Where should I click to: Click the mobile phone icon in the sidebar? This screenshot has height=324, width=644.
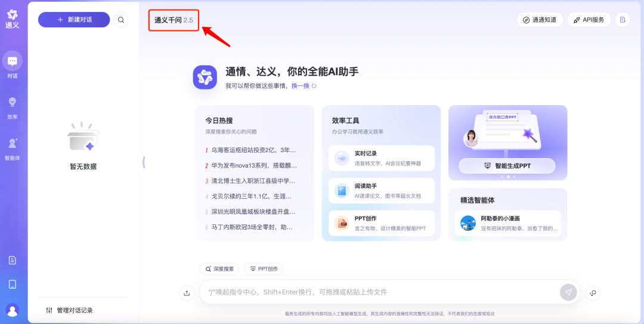click(x=13, y=284)
